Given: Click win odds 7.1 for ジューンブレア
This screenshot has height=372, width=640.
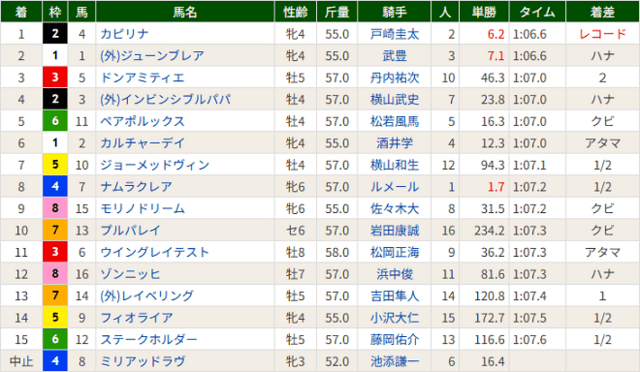Looking at the screenshot, I should 496,56.
